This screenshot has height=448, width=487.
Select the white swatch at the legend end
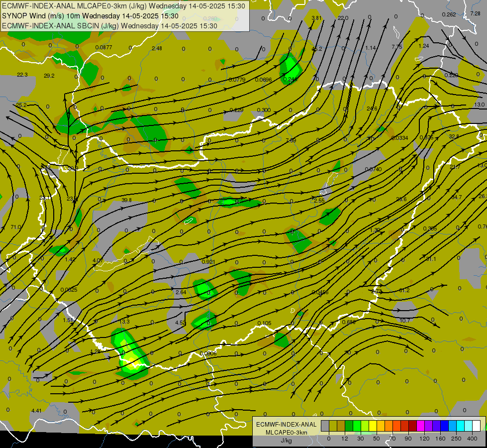[x=477, y=426]
